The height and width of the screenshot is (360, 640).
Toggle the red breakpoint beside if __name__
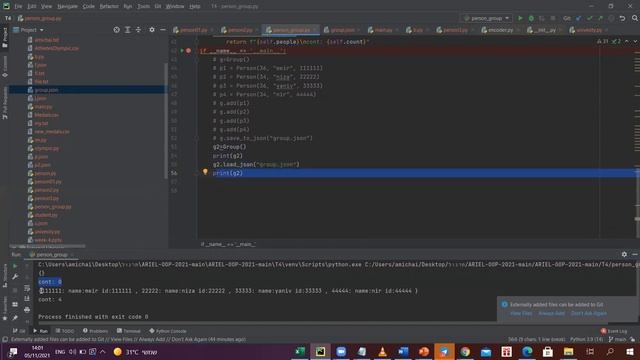189,51
